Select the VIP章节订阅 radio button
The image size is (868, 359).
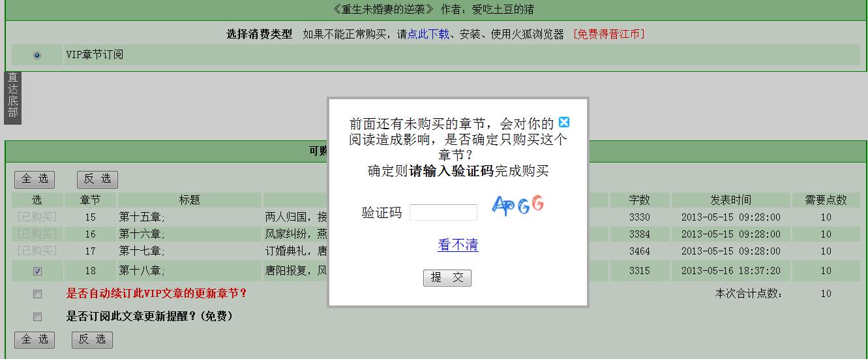pos(37,55)
